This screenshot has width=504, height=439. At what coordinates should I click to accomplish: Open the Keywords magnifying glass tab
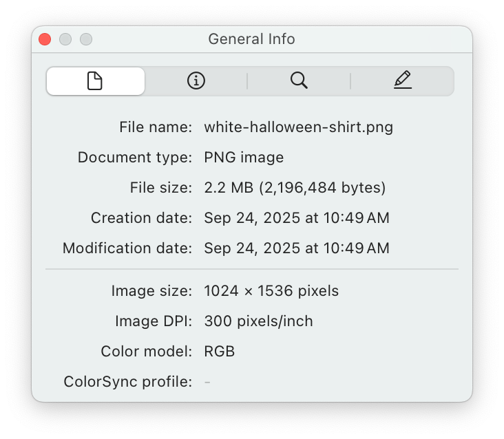tap(299, 81)
